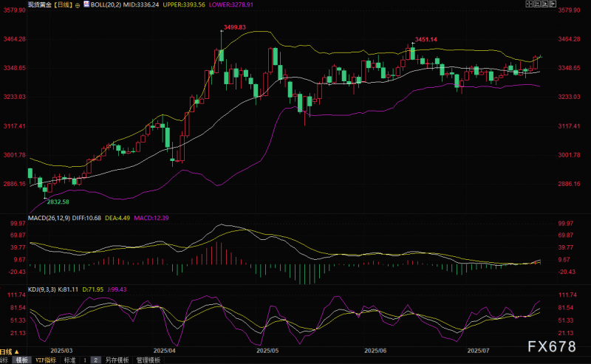591x364 pixels.
Task: Click the crosshair cursor icon at top right
Action: tap(529, 4)
